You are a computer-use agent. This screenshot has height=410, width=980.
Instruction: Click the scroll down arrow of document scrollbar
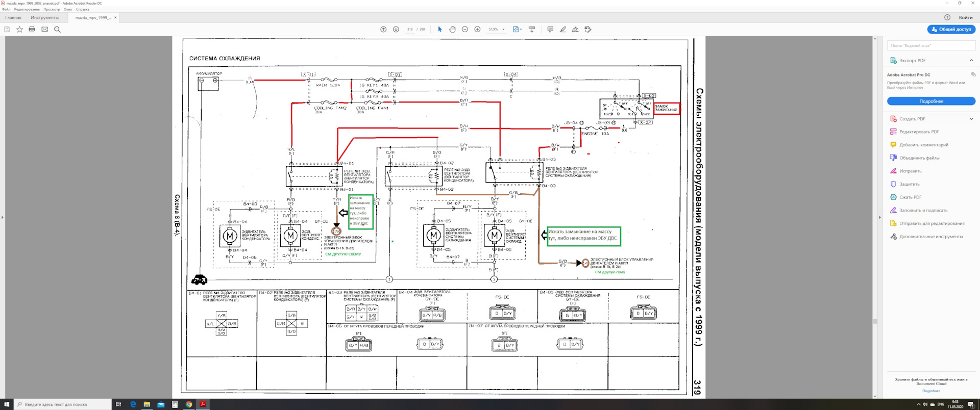875,396
